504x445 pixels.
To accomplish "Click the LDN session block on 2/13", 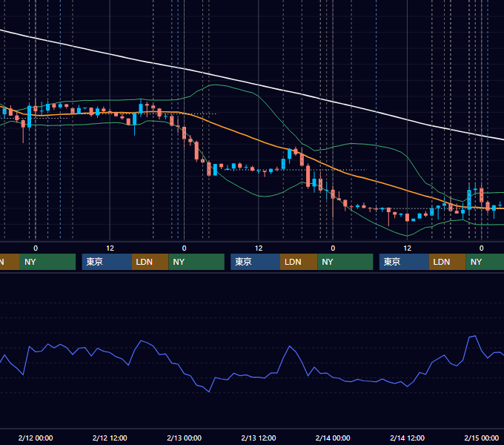I will pyautogui.click(x=299, y=262).
